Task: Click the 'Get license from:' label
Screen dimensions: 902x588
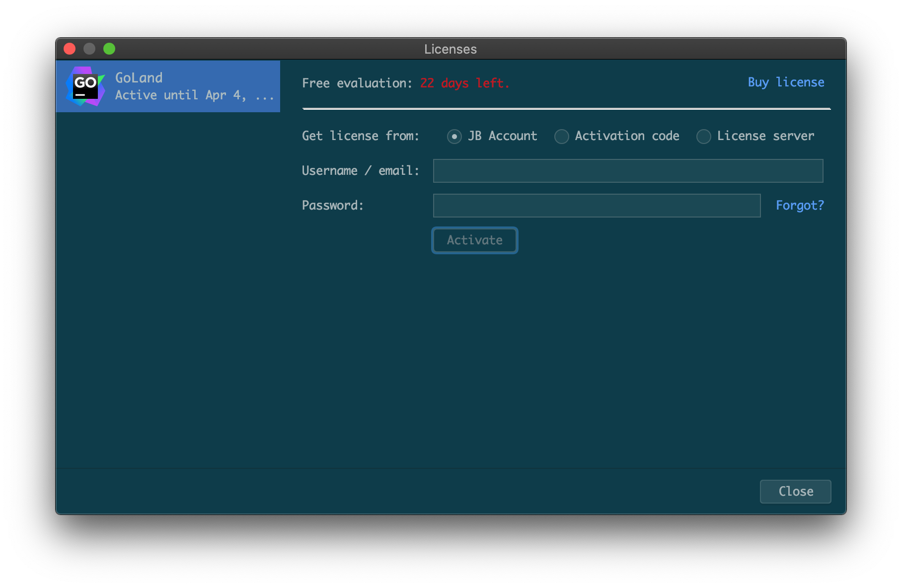Action: click(x=360, y=136)
